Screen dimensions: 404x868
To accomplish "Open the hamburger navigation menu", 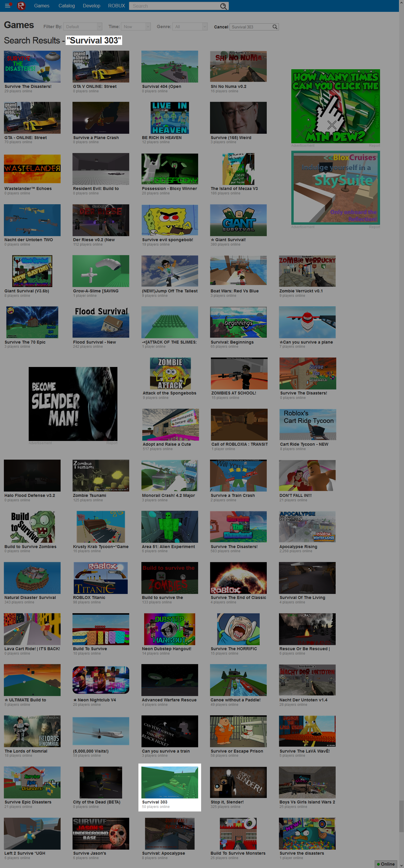I will [x=7, y=6].
